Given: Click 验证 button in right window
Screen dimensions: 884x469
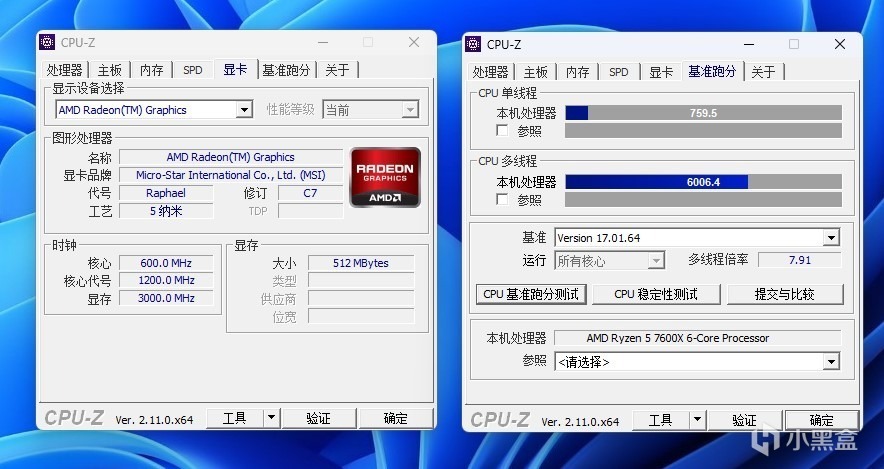Looking at the screenshot, I should [x=744, y=419].
